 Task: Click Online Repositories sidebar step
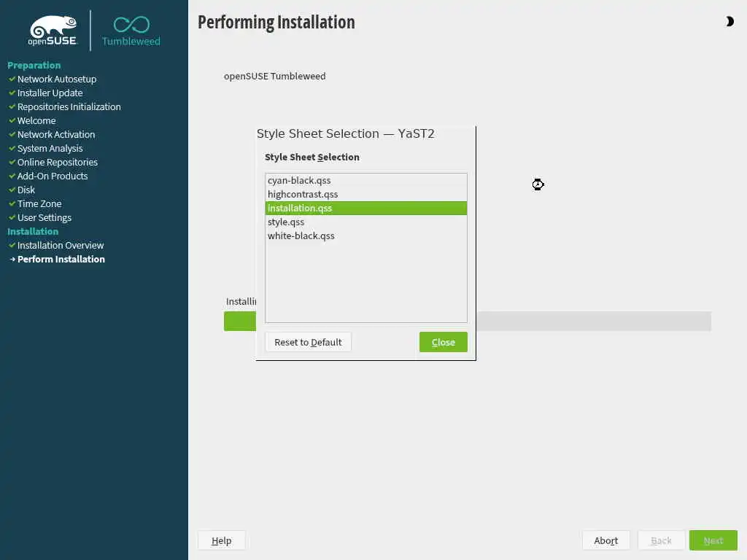[58, 162]
